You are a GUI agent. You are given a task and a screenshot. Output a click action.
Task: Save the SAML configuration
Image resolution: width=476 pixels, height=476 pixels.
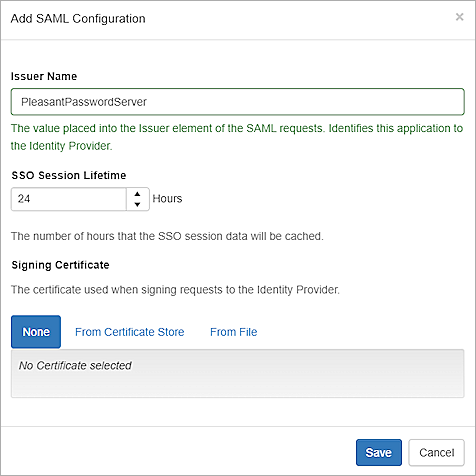[x=379, y=452]
